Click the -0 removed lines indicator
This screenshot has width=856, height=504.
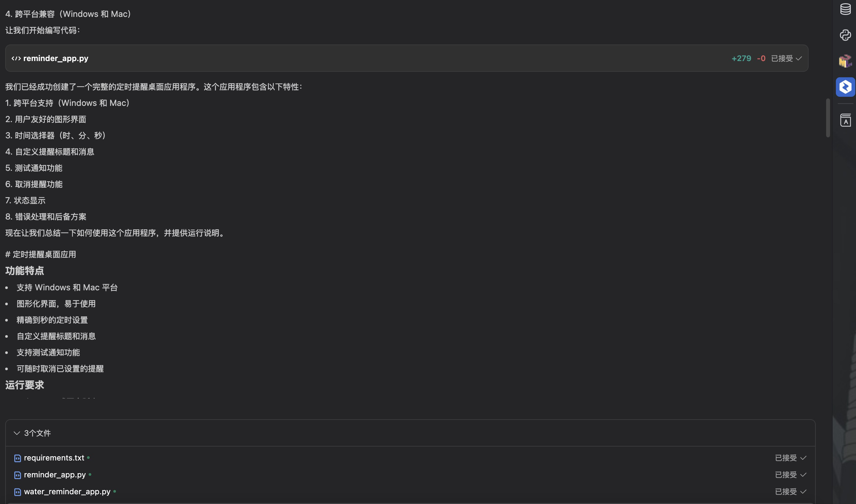tap(761, 58)
